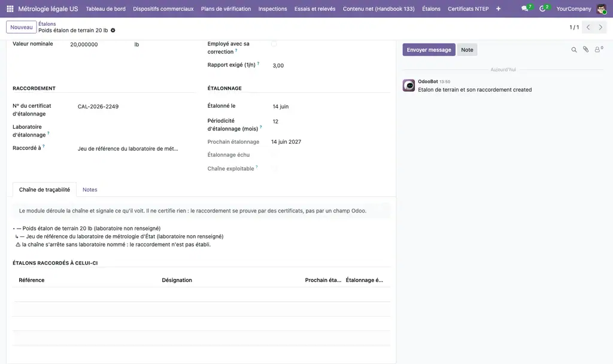Viewport: 613px width, 364px height.
Task: Open the apps grid menu icon
Action: [10, 8]
